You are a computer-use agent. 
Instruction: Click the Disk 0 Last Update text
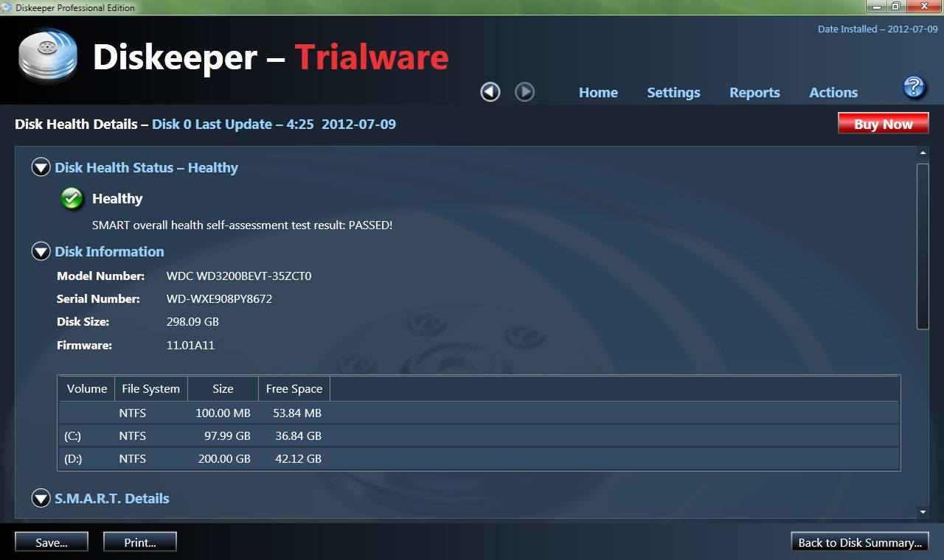coord(274,125)
